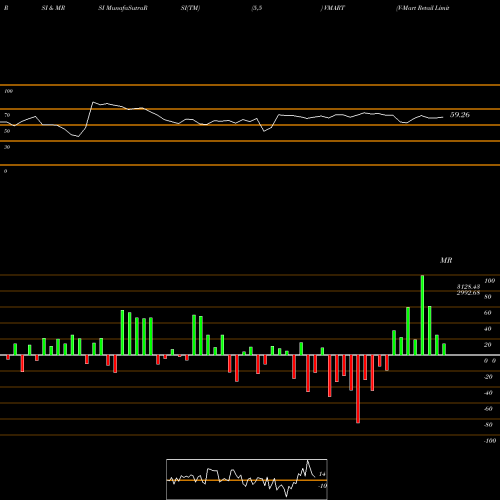Click the '(5,5' parameter header text

[257, 8]
